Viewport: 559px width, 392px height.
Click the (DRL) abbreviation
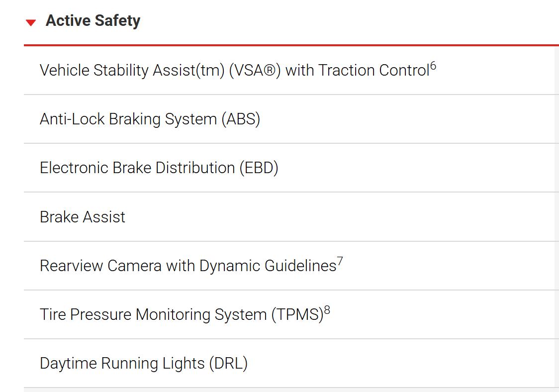coord(228,364)
